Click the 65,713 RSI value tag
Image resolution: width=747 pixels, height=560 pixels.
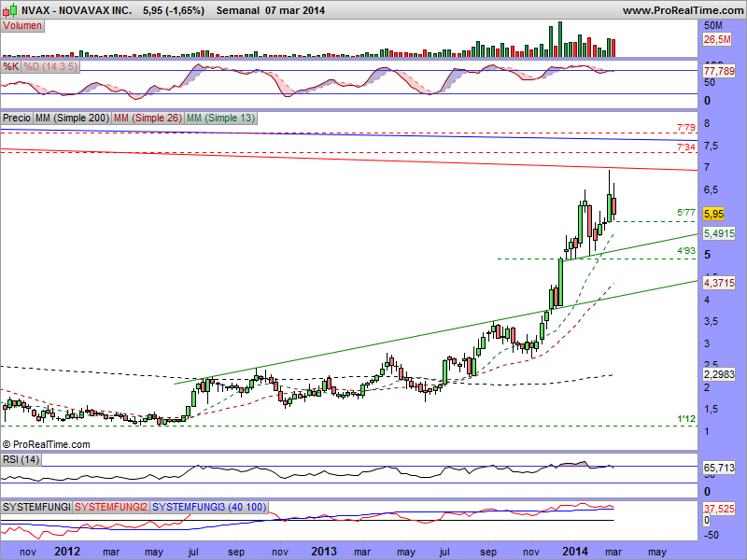[719, 469]
